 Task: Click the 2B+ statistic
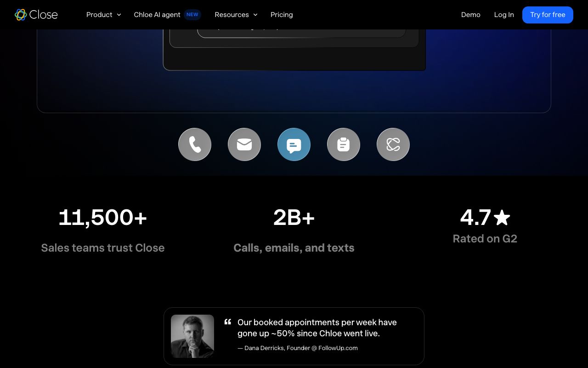tap(294, 217)
